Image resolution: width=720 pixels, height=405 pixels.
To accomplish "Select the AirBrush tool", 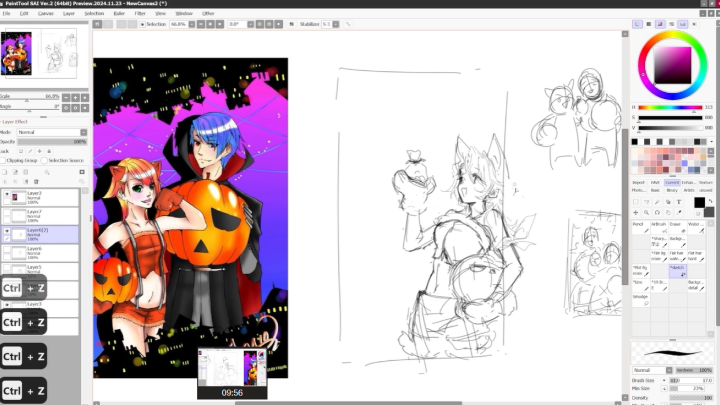I will tap(659, 227).
